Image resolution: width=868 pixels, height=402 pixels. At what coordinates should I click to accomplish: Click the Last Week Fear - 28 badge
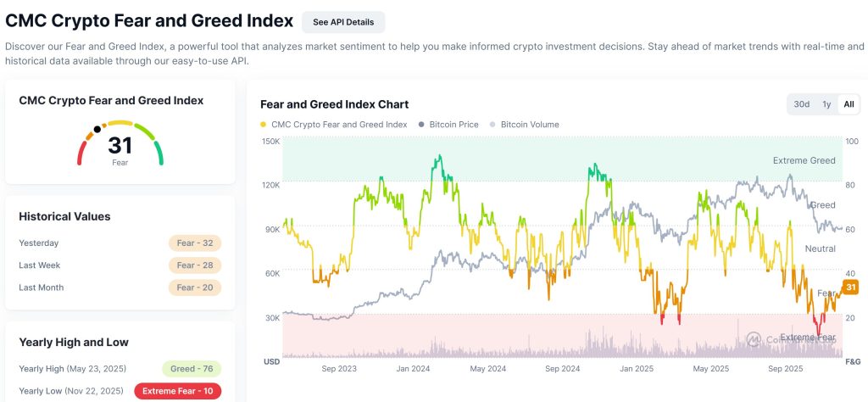click(x=194, y=265)
